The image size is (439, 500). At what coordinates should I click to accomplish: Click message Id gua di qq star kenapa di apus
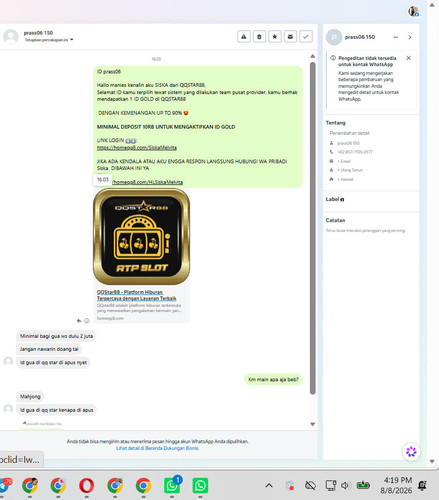click(x=56, y=410)
